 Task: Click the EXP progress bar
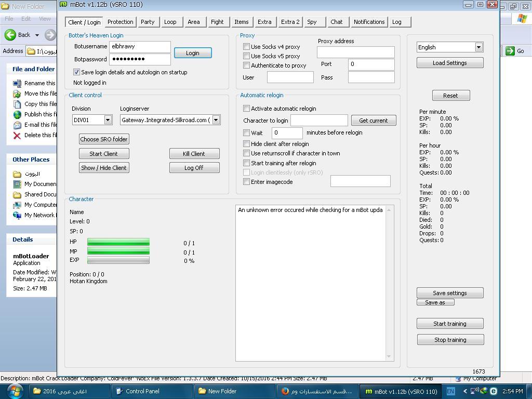point(118,260)
